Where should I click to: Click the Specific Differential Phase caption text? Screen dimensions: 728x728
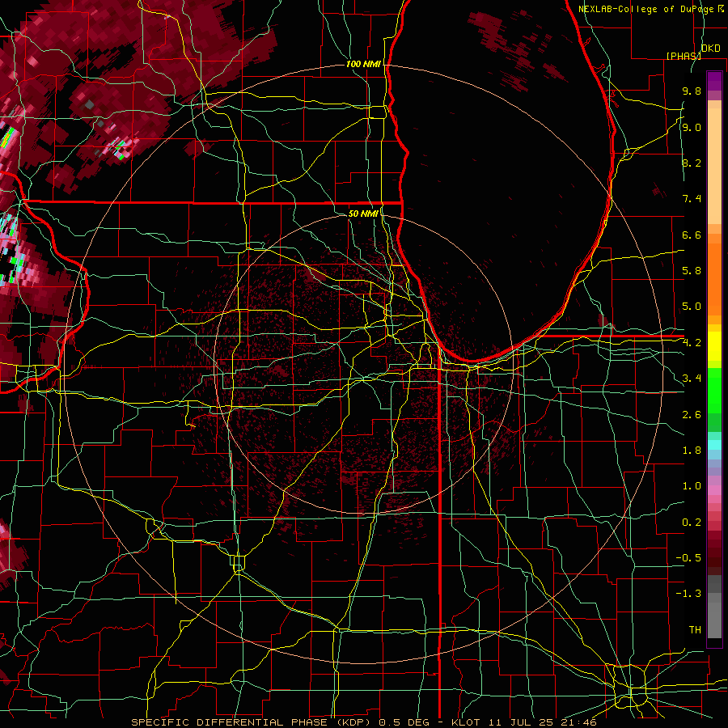coord(363,722)
